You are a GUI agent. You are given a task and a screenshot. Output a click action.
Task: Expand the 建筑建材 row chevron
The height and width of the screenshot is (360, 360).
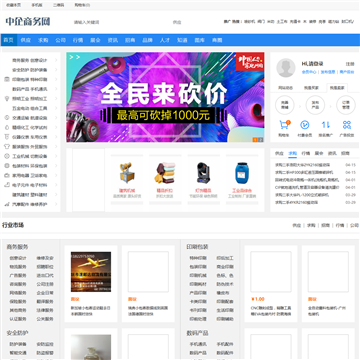click(56, 194)
